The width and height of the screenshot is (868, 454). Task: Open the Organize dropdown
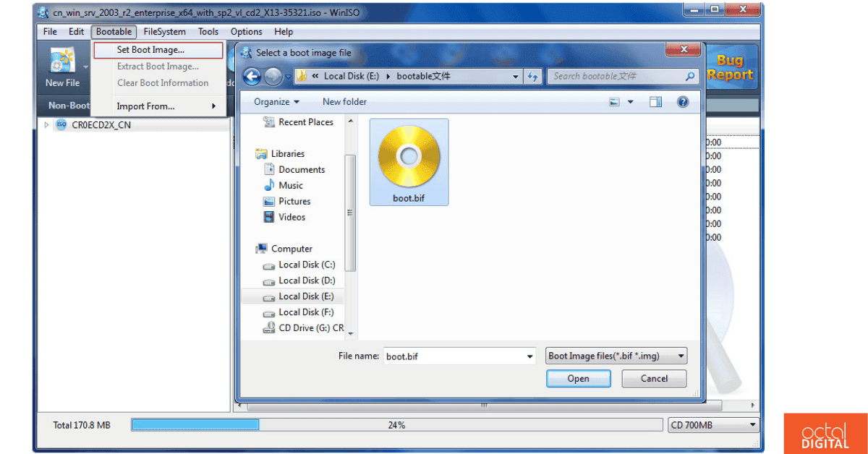click(x=276, y=101)
